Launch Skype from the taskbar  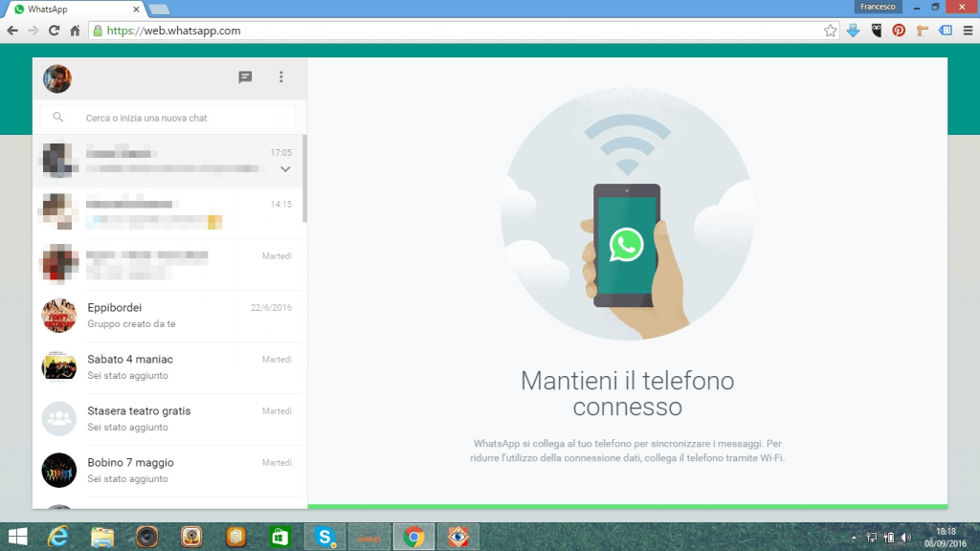point(324,536)
